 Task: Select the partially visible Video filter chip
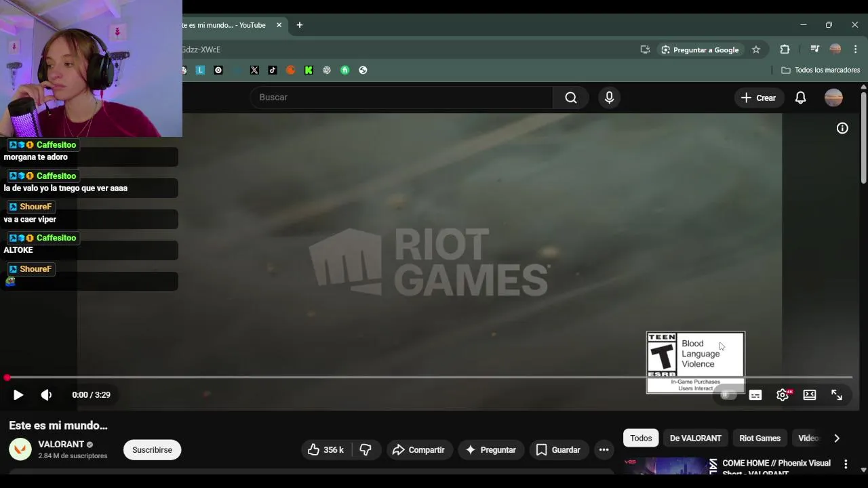pyautogui.click(x=808, y=439)
